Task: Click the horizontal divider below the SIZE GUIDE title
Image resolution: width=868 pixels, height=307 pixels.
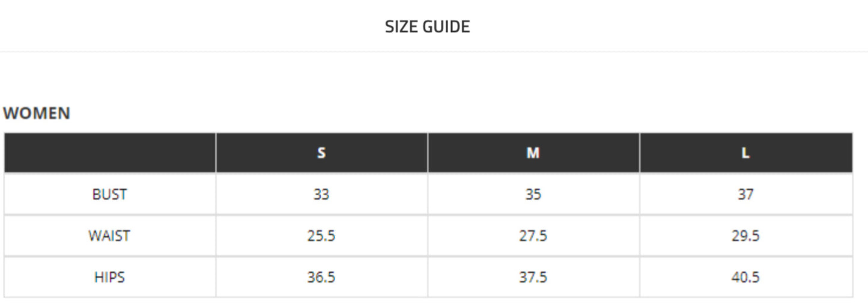Action: [434, 52]
